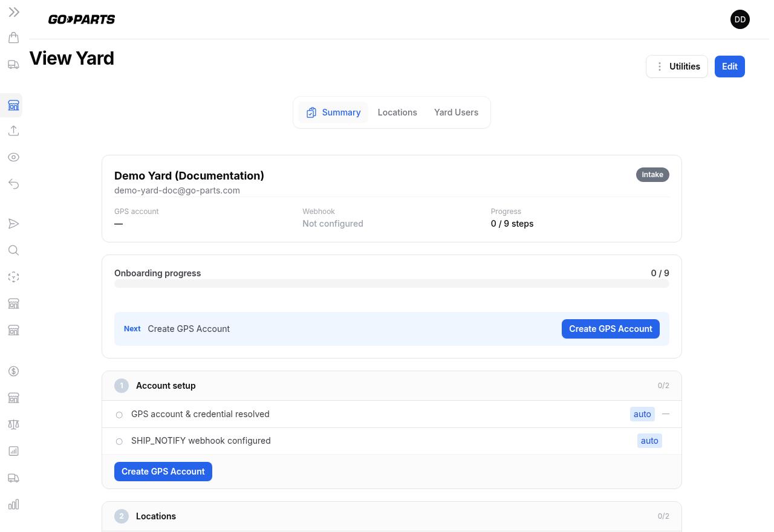Viewport: 774px width, 532px height.
Task: Open the storefront icon just below the dashed circle
Action: point(13,303)
